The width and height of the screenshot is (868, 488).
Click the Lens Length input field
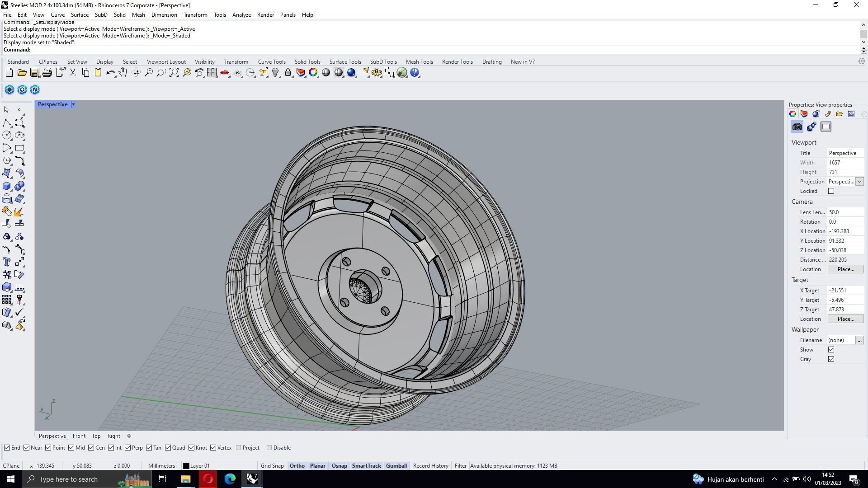pyautogui.click(x=844, y=212)
